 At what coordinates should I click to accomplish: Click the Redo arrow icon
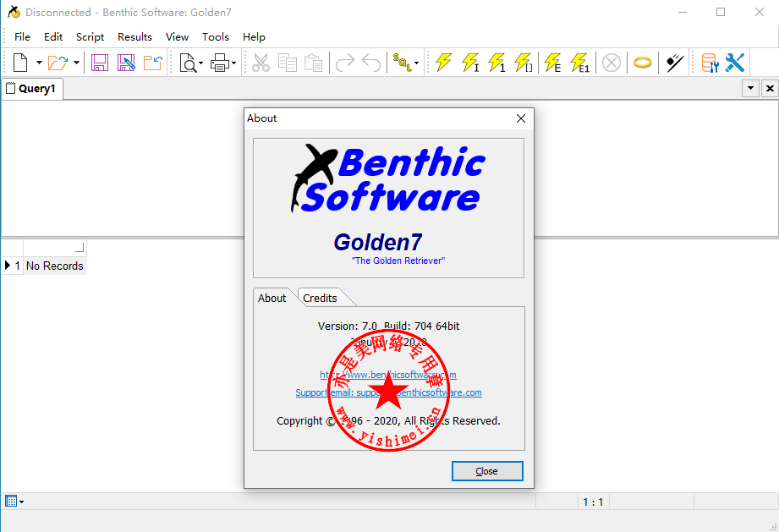coord(345,63)
